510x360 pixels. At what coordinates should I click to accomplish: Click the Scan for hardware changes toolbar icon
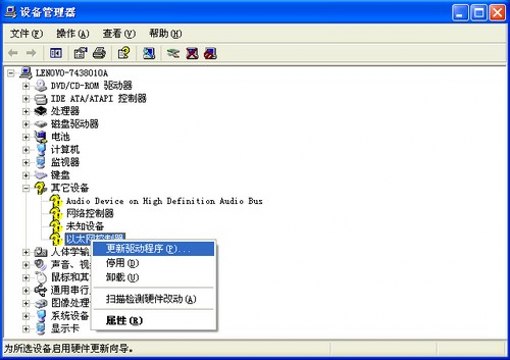[x=149, y=53]
